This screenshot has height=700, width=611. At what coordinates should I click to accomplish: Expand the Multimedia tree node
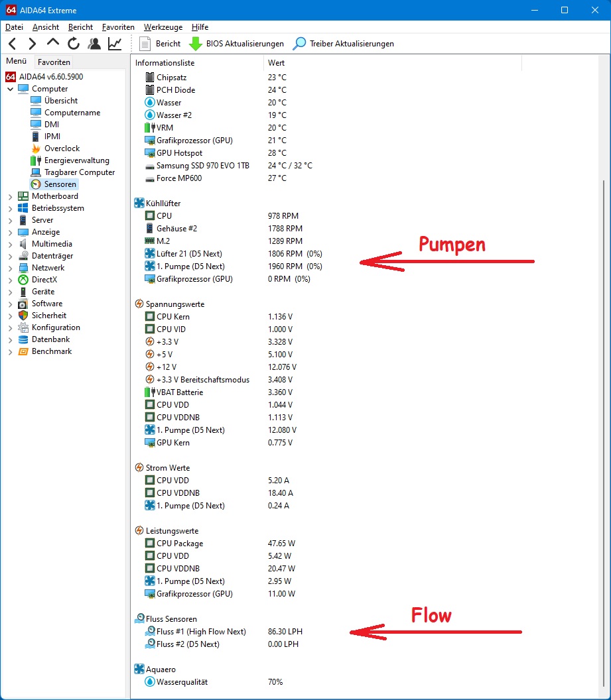click(x=10, y=244)
